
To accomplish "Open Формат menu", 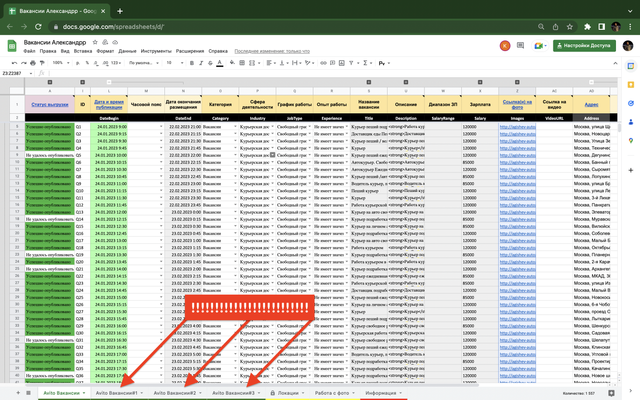I will click(105, 51).
